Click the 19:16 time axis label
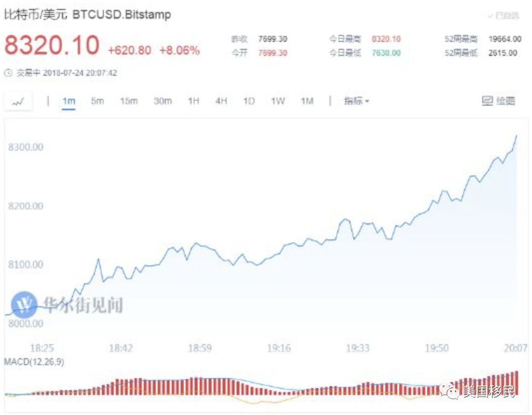This screenshot has width=532, height=415. point(278,348)
